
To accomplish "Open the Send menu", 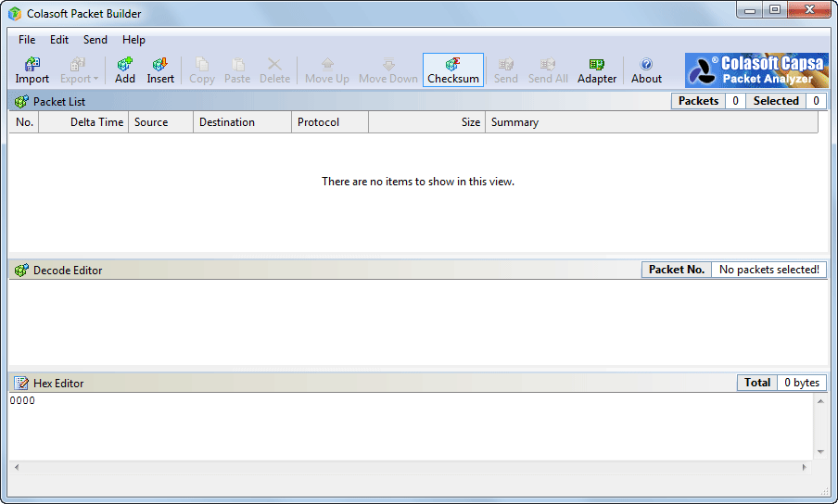I will click(95, 40).
